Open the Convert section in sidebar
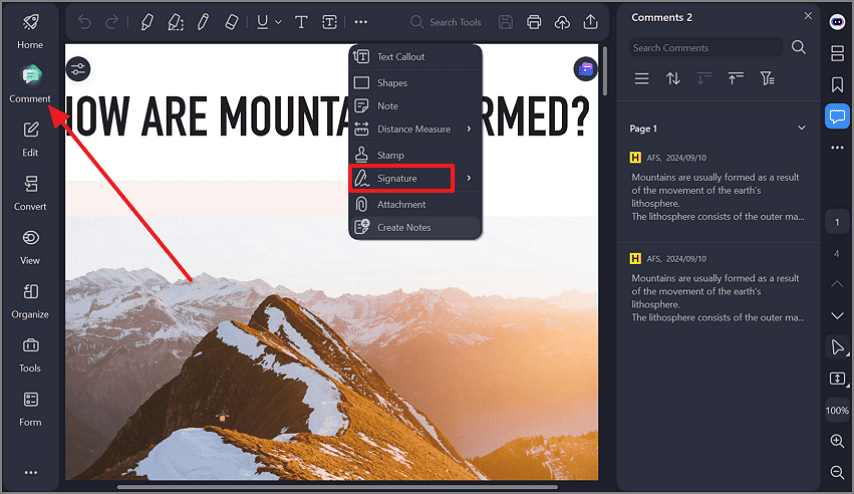Viewport: 854px width, 494px height. pyautogui.click(x=30, y=193)
